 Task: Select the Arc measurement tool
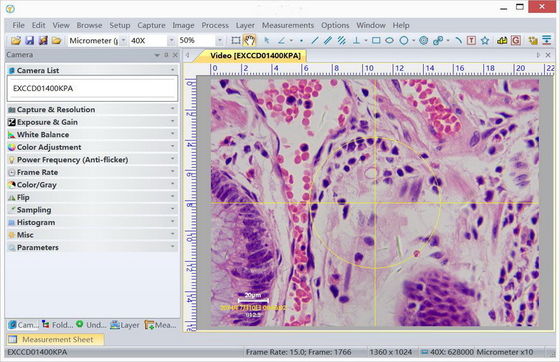458,40
